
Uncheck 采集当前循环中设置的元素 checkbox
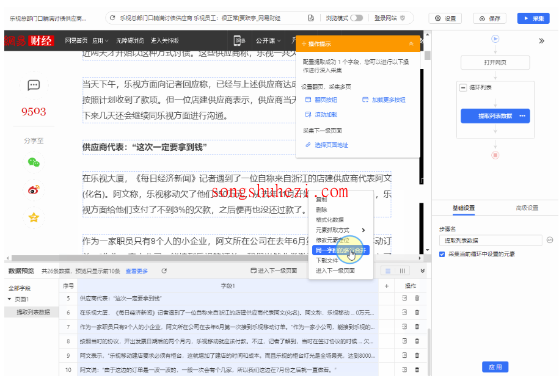(x=442, y=254)
